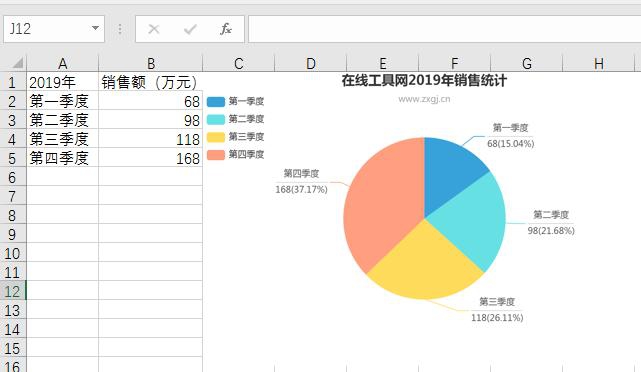
Task: Click the www.zxgj.cn subtitle link
Action: tap(424, 99)
